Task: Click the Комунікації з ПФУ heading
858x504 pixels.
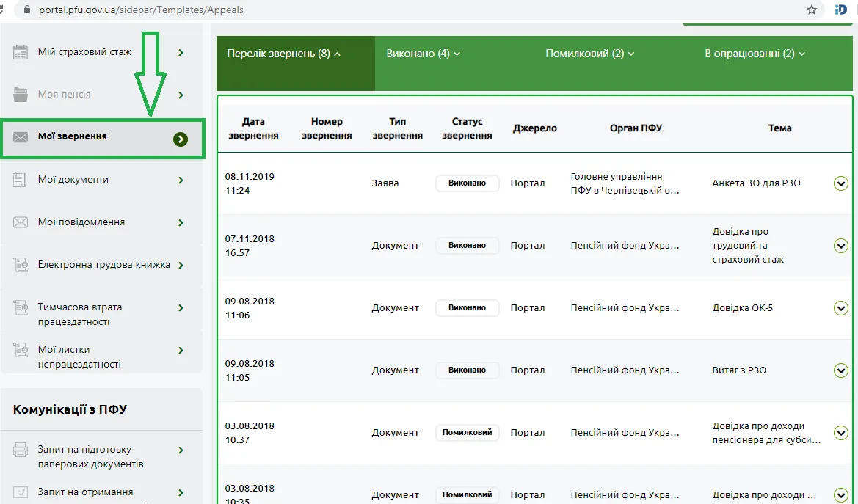Action: [70, 410]
